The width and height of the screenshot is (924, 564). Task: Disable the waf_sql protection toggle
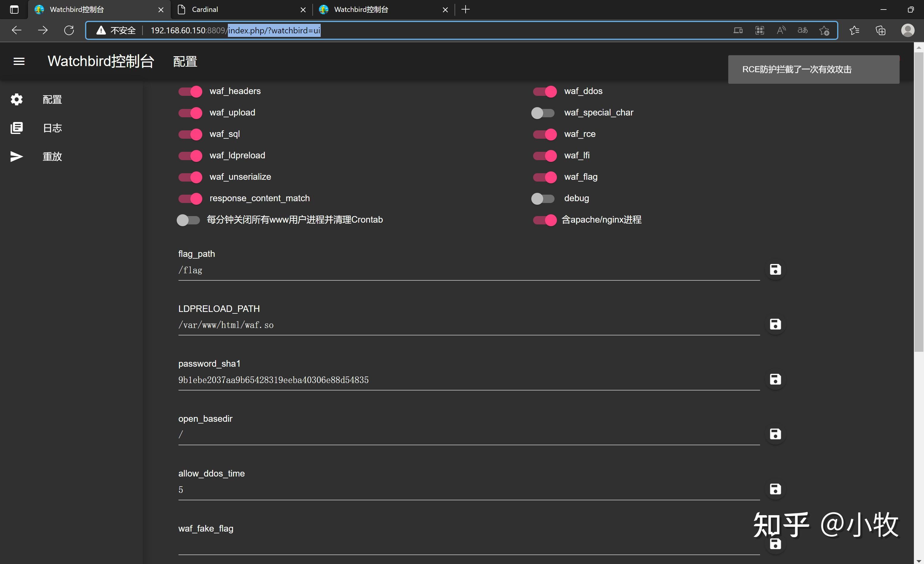click(190, 134)
